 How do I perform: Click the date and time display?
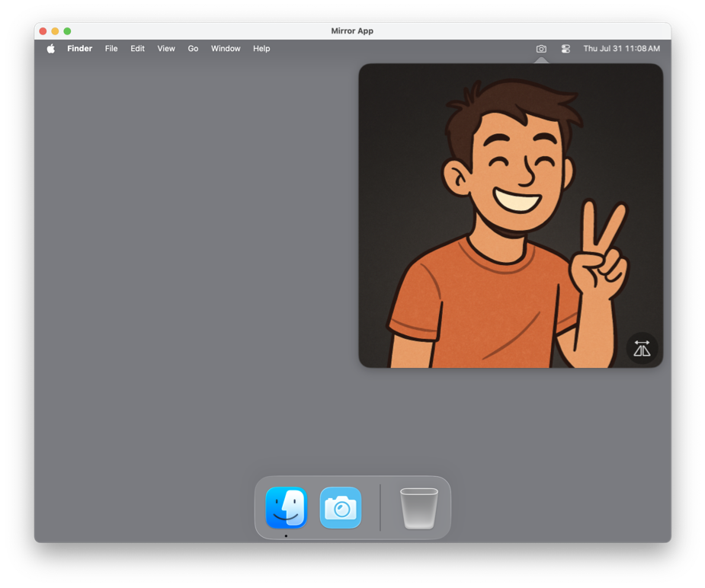(x=621, y=49)
